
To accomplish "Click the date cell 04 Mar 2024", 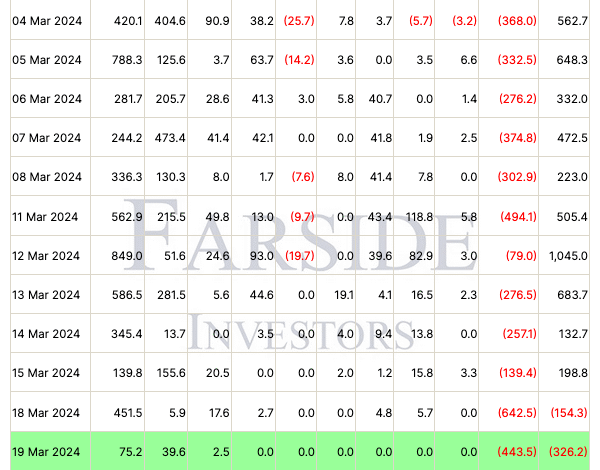I will (x=47, y=21).
